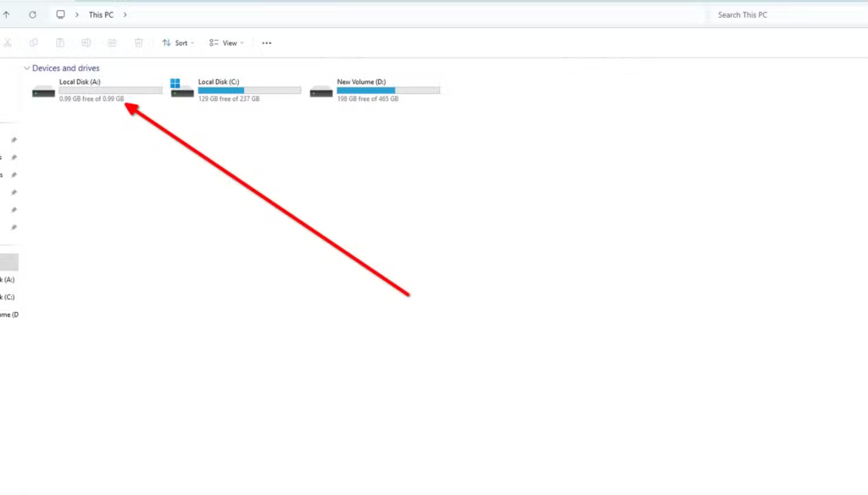Refresh the This PC view
This screenshot has height=495, width=868.
(x=32, y=15)
